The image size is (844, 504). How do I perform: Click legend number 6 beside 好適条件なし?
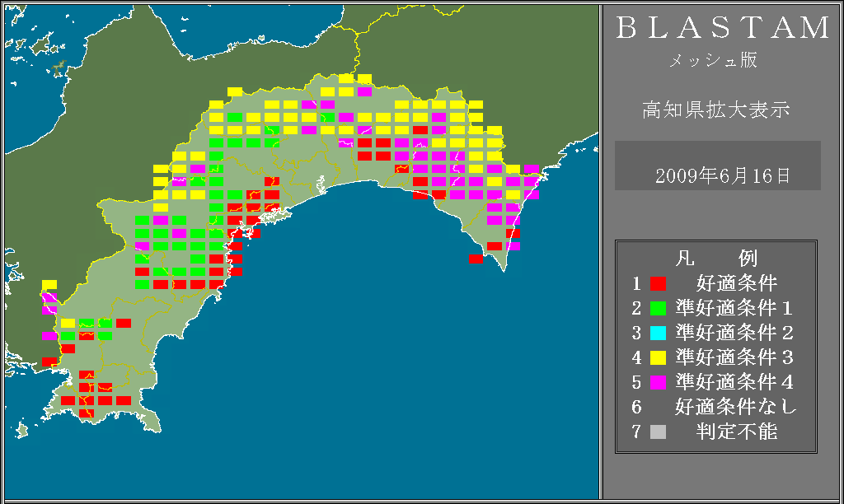point(636,407)
